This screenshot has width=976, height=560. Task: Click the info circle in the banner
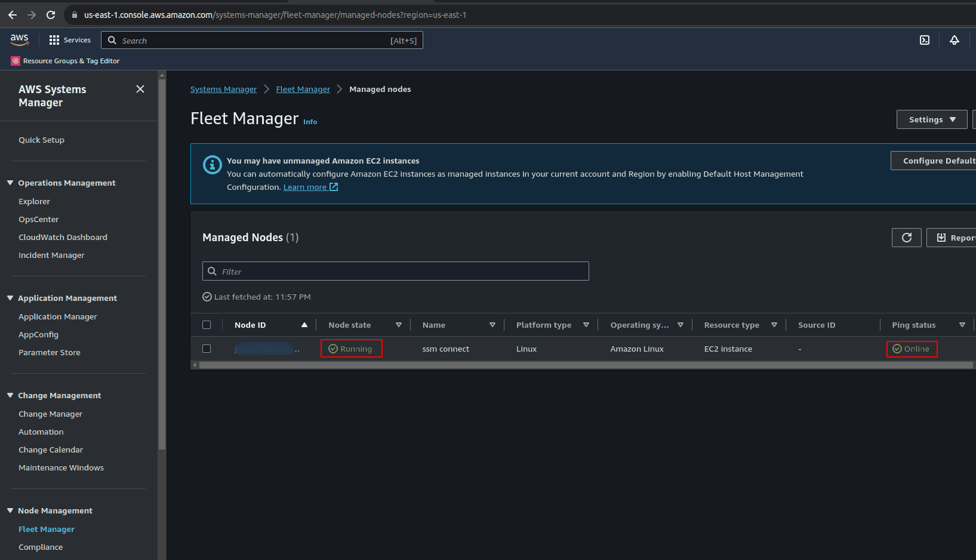(x=213, y=165)
